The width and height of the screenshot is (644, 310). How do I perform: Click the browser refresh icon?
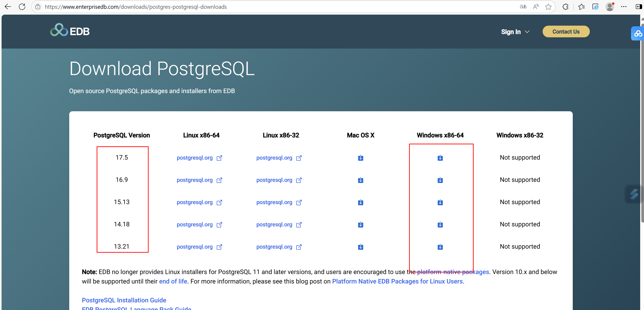[x=22, y=7]
